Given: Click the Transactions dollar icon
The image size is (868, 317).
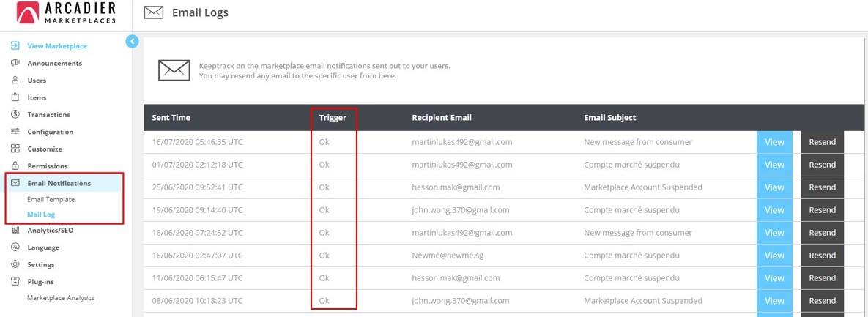Looking at the screenshot, I should tap(15, 114).
